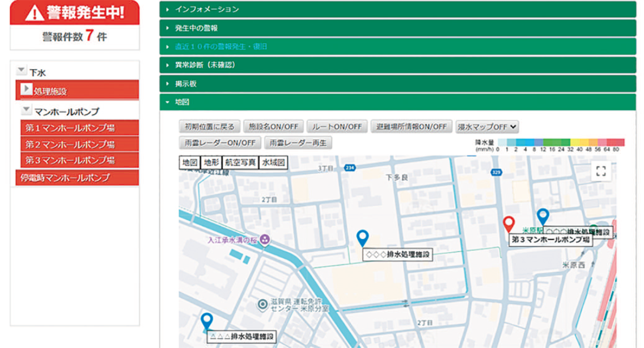Expand the 発生中の警報 section
644x348 pixels.
click(x=197, y=28)
